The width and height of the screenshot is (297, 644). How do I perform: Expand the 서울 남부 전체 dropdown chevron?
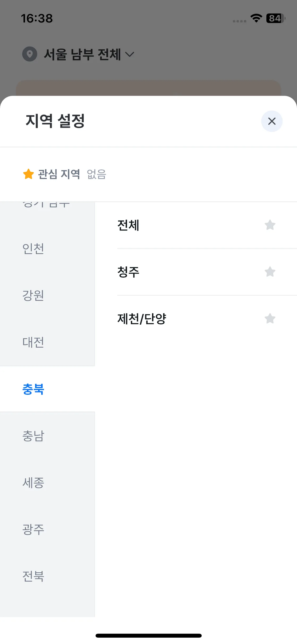130,54
